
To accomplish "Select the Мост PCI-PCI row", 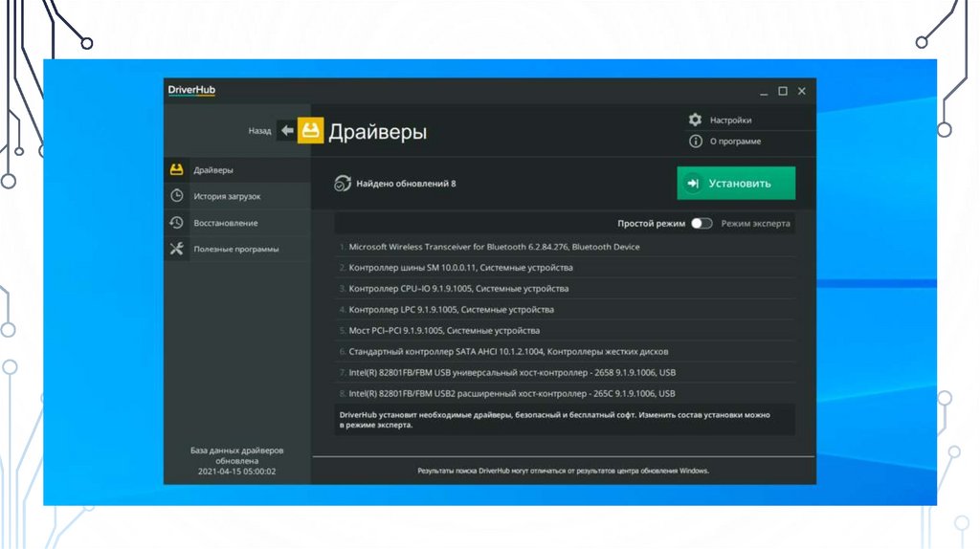I will click(565, 330).
